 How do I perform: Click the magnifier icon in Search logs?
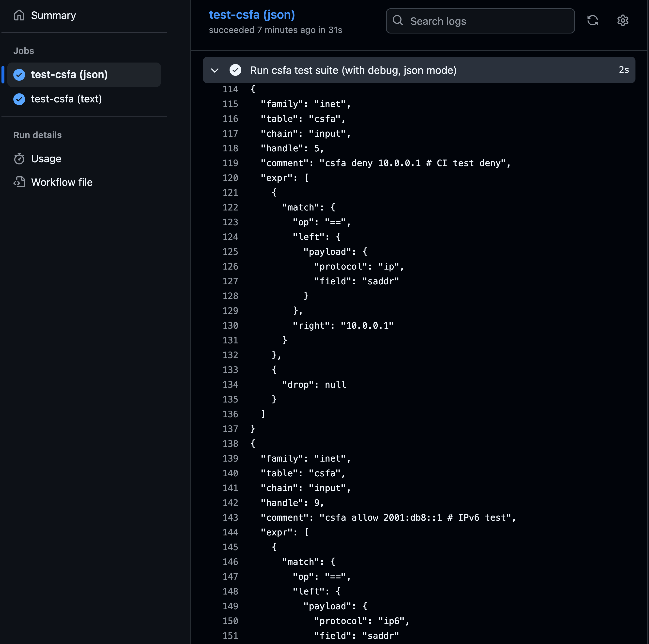click(x=398, y=21)
